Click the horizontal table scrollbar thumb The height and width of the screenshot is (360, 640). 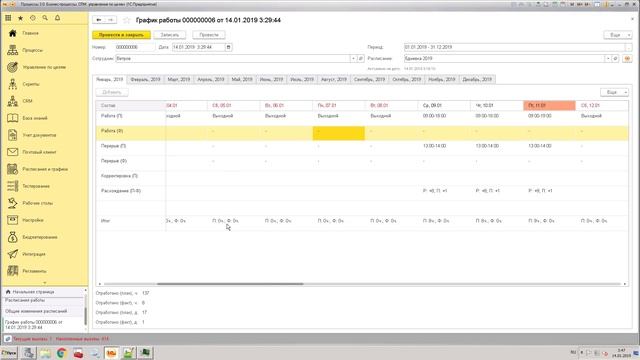tap(230, 284)
